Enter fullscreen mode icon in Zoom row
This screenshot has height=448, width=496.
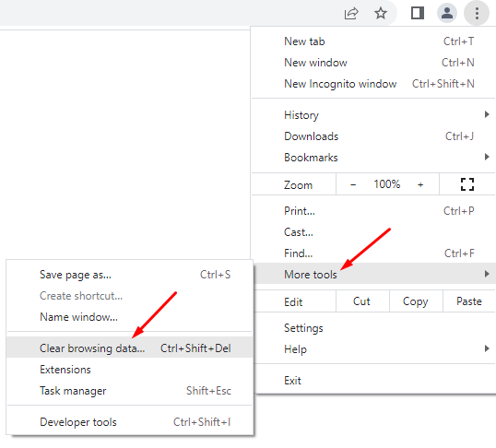click(x=467, y=184)
